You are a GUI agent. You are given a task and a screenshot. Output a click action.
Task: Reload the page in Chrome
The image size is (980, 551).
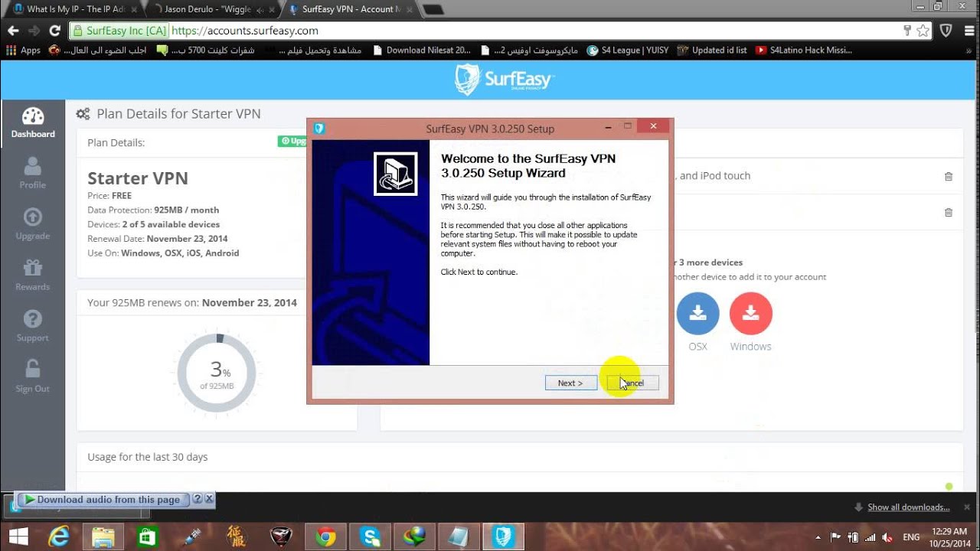(x=54, y=31)
